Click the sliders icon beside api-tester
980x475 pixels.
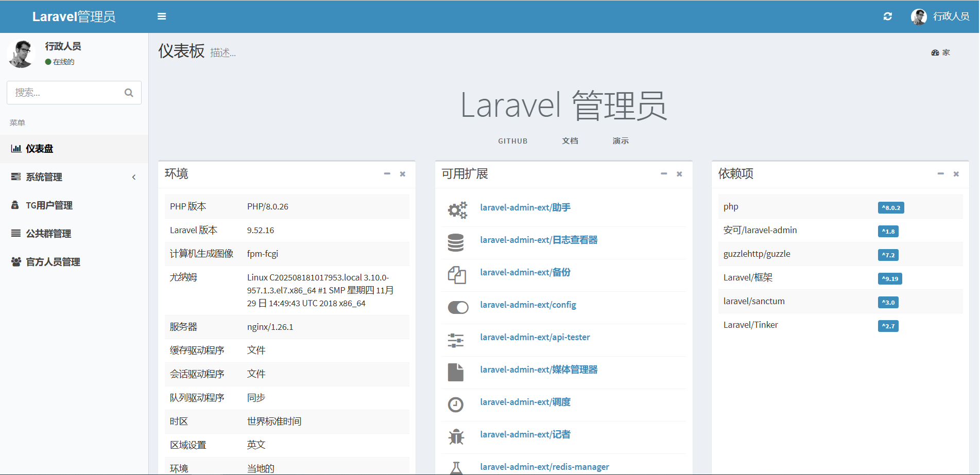tap(456, 340)
